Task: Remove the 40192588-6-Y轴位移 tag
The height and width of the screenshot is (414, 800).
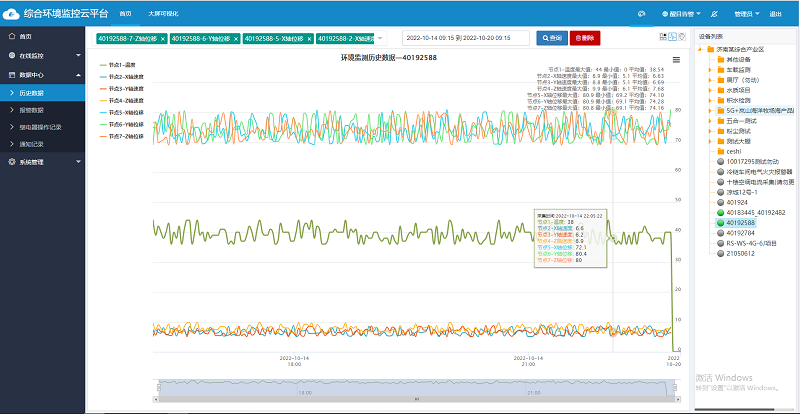Action: pos(236,39)
